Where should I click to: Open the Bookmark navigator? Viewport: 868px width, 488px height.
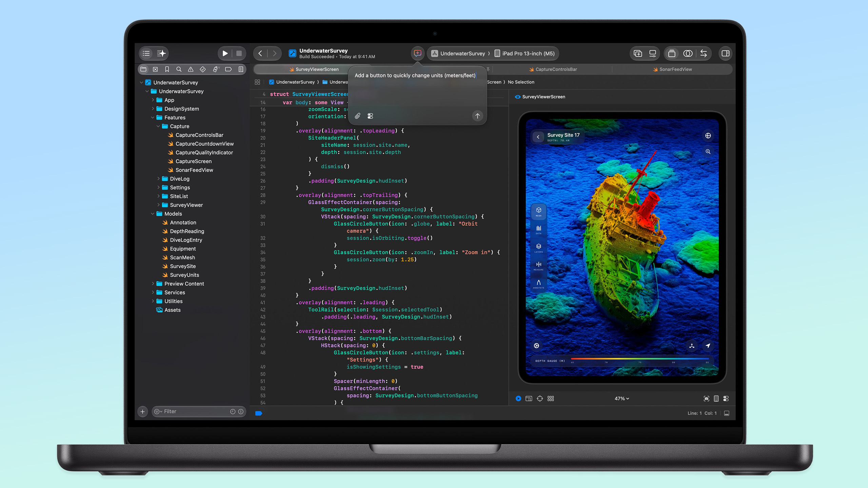(x=167, y=69)
